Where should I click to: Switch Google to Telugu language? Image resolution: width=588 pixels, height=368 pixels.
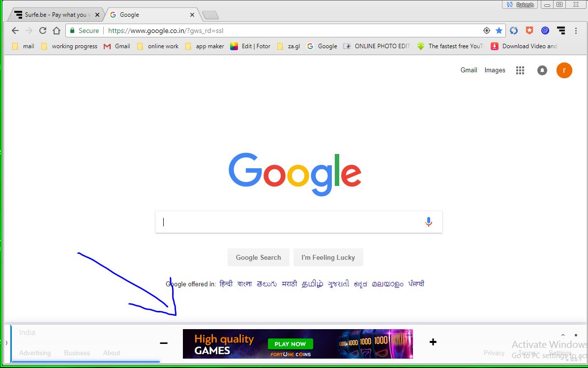click(x=266, y=284)
